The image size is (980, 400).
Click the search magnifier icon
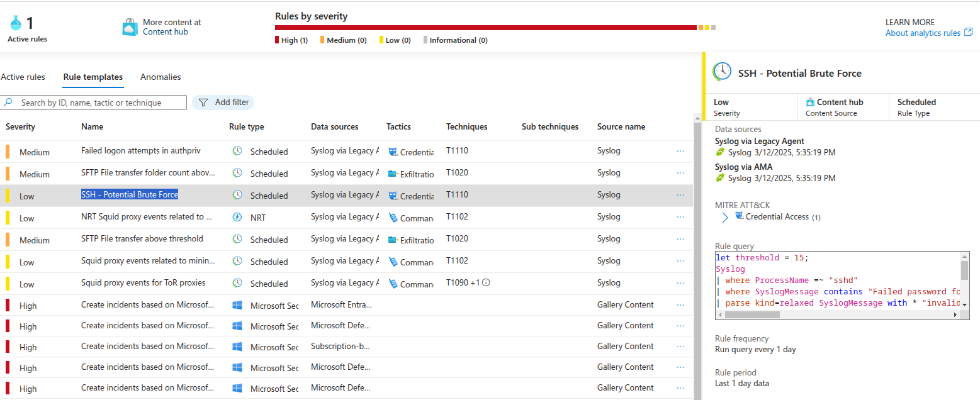point(8,102)
